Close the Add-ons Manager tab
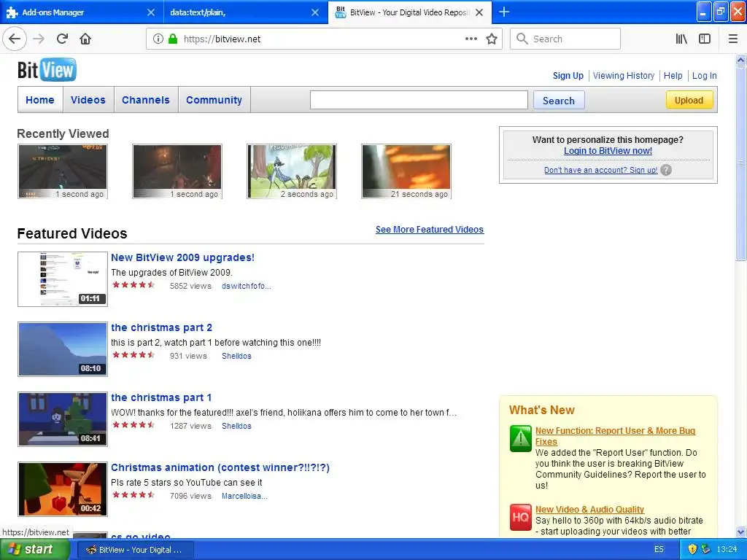 tap(151, 12)
